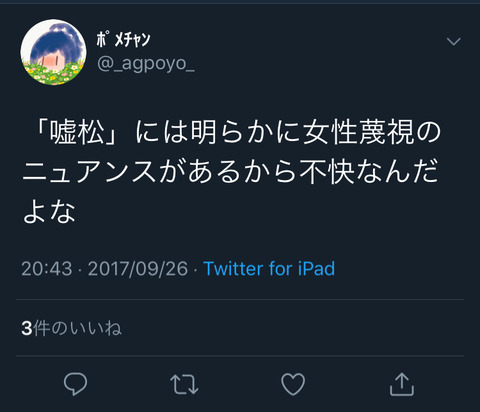Tap the 「嘘松」 quoted word in tweet
Screen dimensions: 480x412
tap(76, 133)
